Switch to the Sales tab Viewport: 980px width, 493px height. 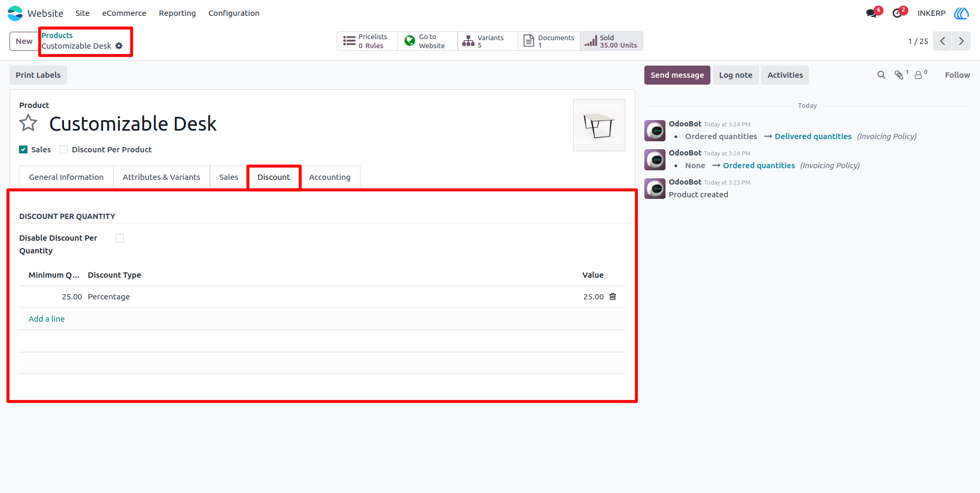pyautogui.click(x=229, y=177)
